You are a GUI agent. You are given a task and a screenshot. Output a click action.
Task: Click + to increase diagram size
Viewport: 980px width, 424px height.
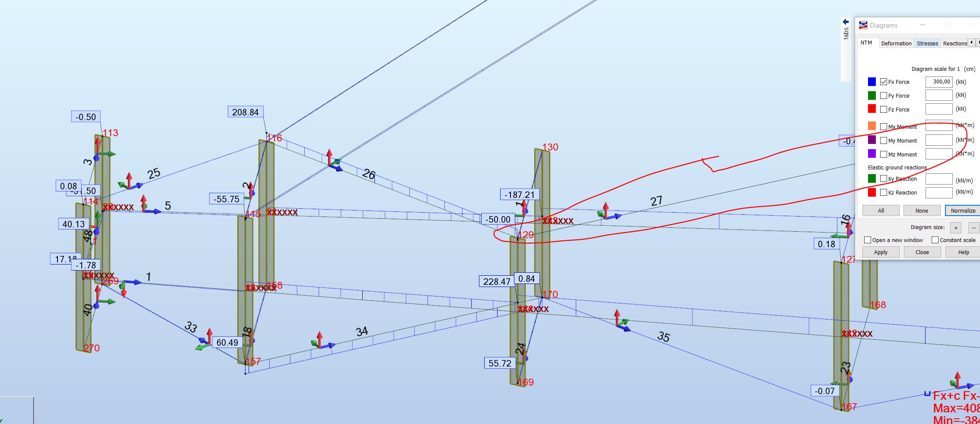tap(957, 227)
